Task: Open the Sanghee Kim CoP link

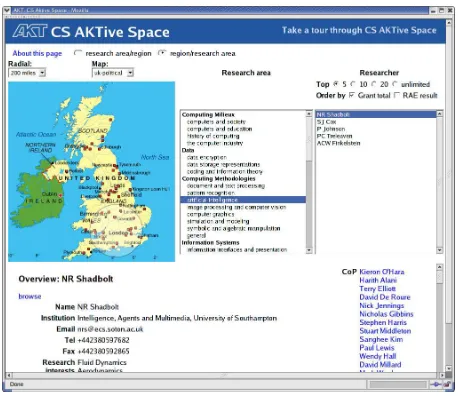Action: [x=381, y=339]
